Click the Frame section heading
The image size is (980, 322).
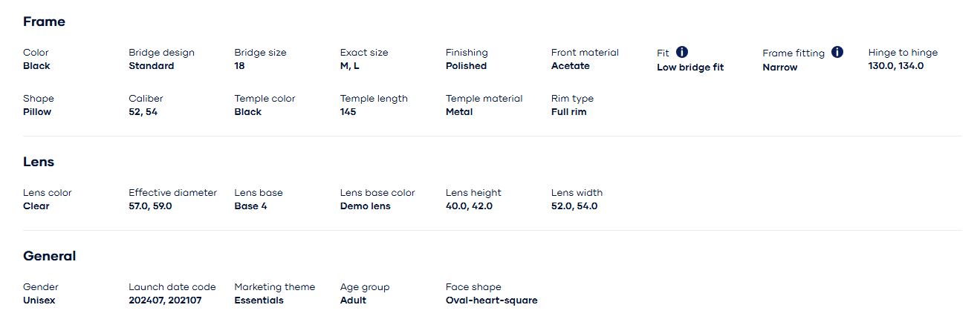pos(44,22)
